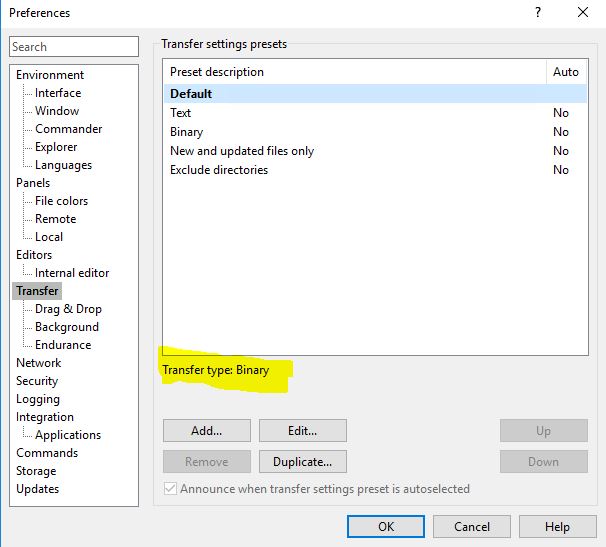Screen dimensions: 606x547
Task: Go to the Internal editor page
Action: (x=72, y=273)
